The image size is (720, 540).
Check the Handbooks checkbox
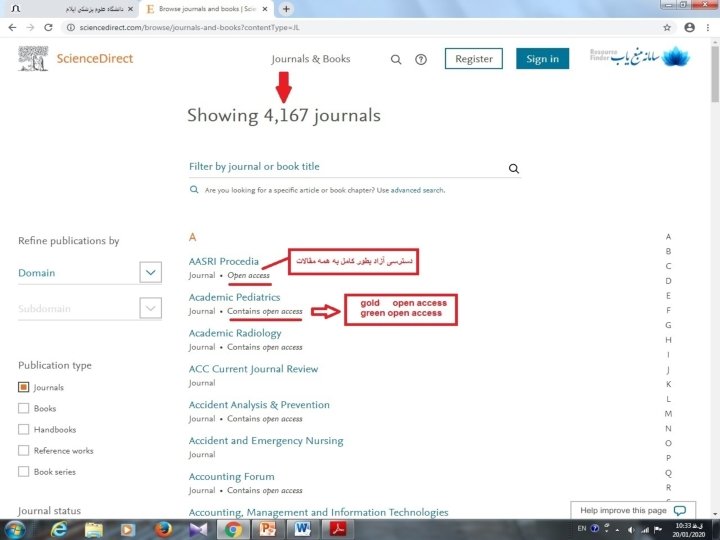(23, 429)
